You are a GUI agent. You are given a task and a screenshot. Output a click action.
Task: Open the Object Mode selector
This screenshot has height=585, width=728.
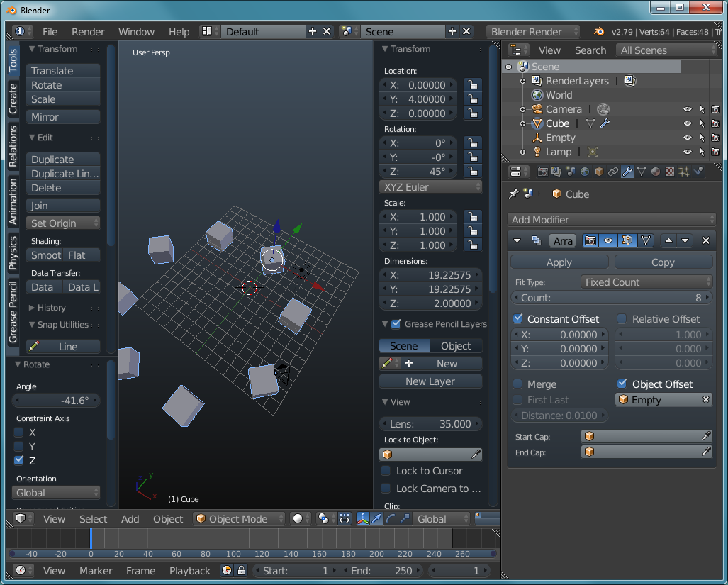[x=239, y=518]
